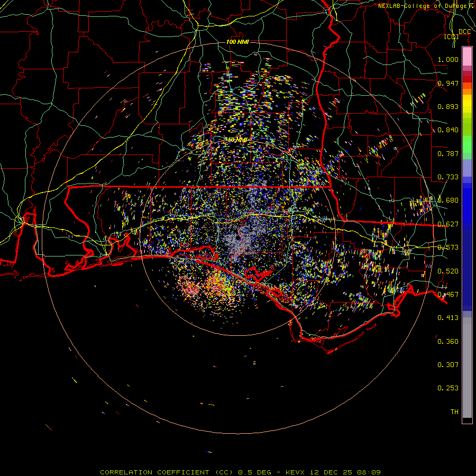Click the 0.947 legend value
Screen dimensions: 476x476
(448, 83)
